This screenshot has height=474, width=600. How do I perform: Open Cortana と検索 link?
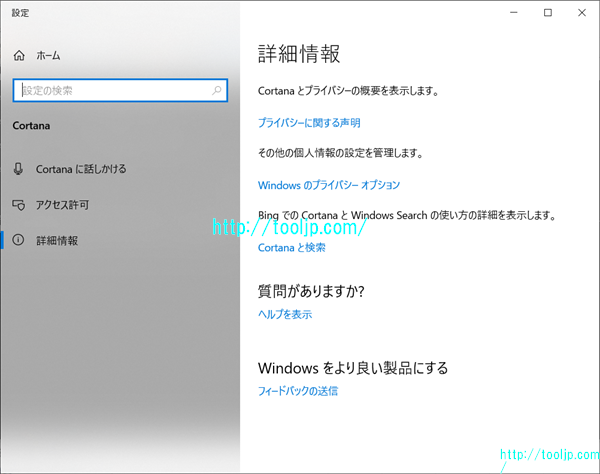coord(292,248)
